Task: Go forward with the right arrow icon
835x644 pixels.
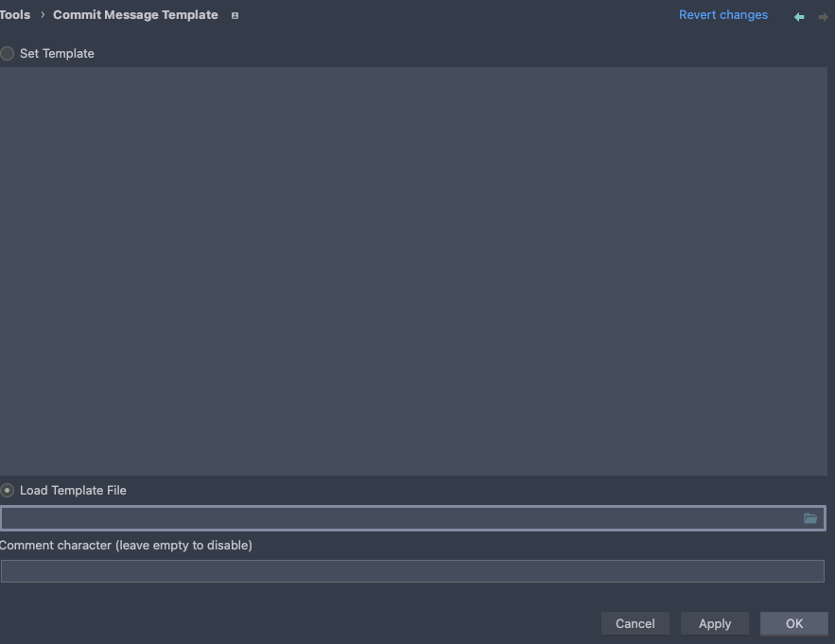Action: [x=823, y=17]
